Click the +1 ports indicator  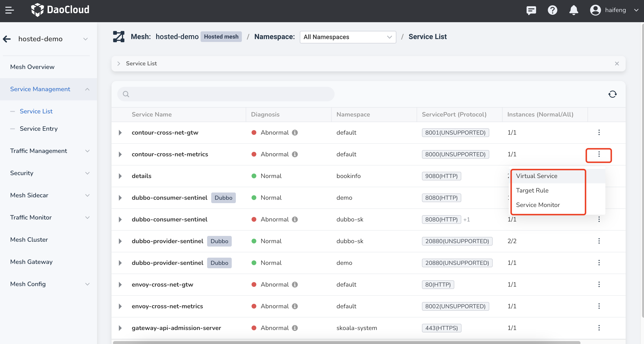tap(466, 219)
